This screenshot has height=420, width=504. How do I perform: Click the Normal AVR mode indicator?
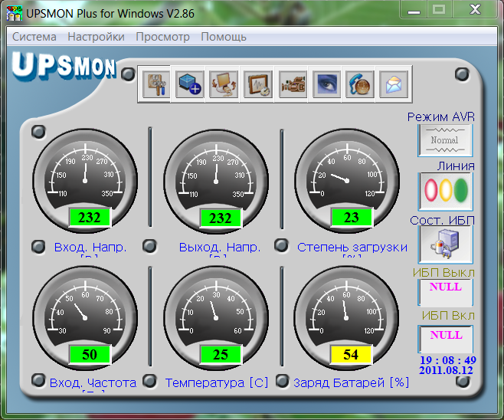[x=445, y=140]
